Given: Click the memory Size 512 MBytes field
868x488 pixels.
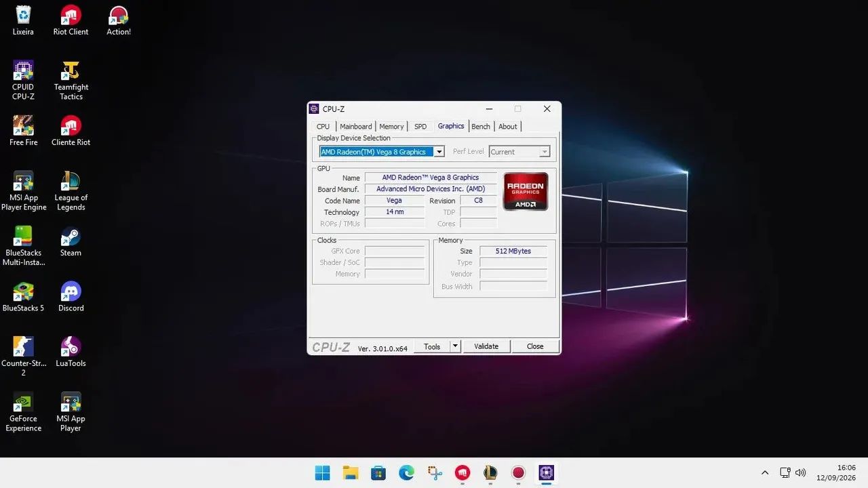Looking at the screenshot, I should [513, 251].
